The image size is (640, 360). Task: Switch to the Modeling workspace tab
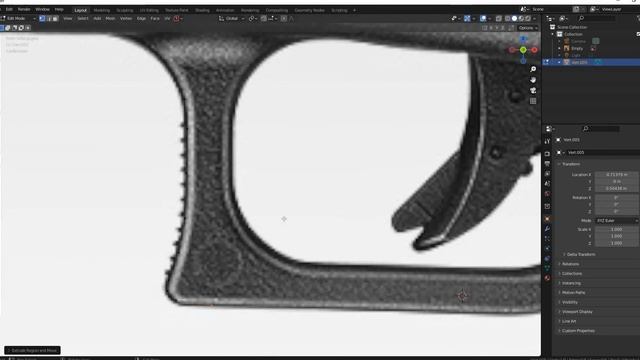(x=102, y=10)
